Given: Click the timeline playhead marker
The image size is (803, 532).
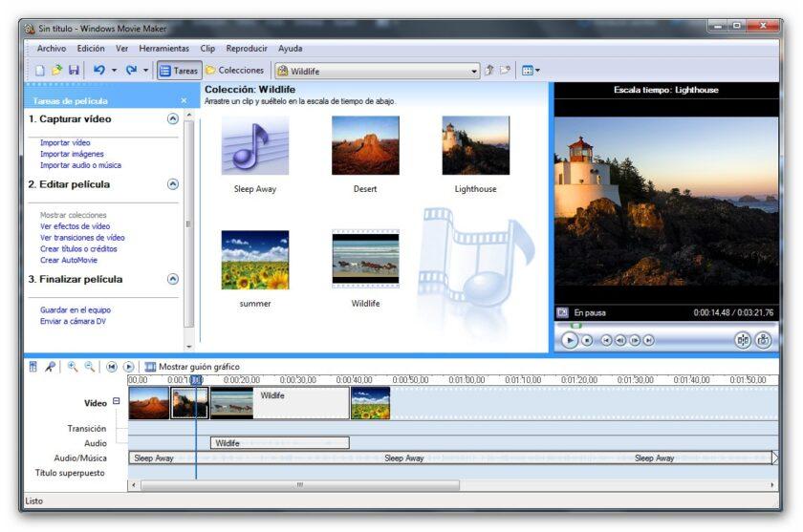Looking at the screenshot, I should (196, 379).
